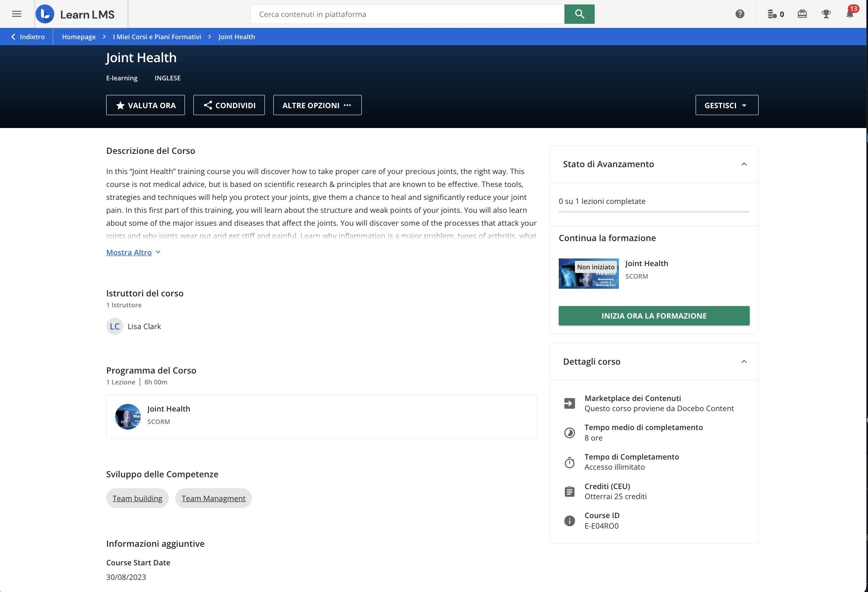Click the Team building skill tag

[x=137, y=498]
